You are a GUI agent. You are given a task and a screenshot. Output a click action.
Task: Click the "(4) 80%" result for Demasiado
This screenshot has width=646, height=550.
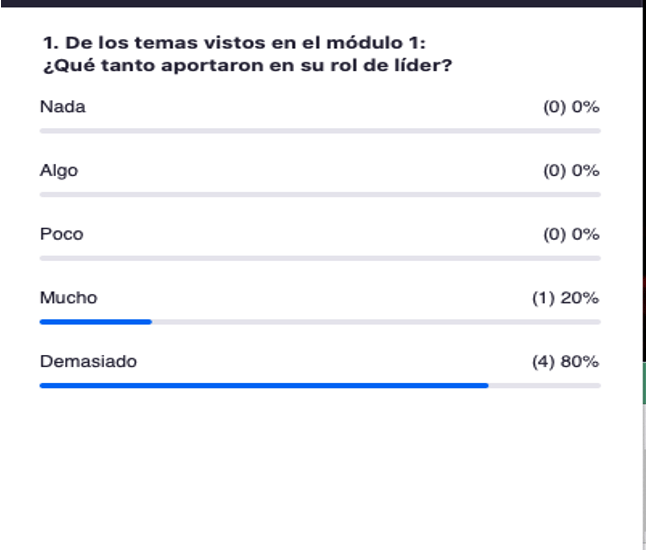(566, 362)
